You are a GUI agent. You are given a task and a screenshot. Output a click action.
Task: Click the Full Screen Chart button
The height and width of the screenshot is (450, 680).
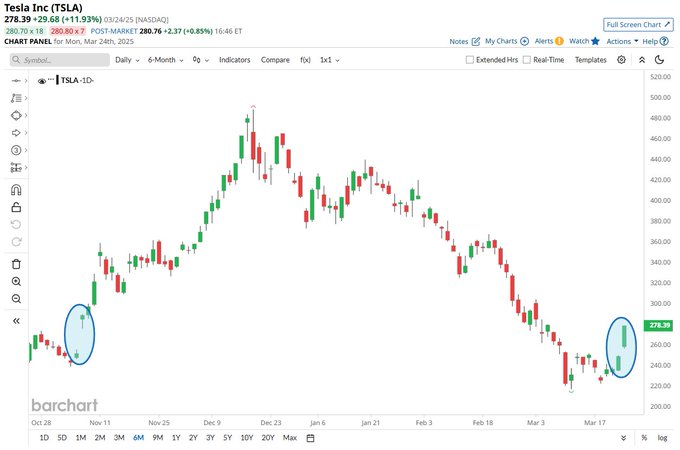[x=638, y=25]
